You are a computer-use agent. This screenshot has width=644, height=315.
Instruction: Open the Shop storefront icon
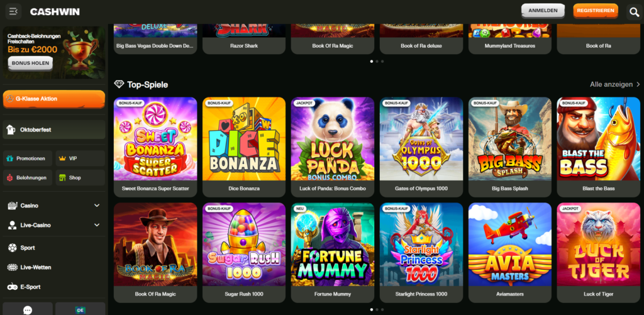point(62,178)
